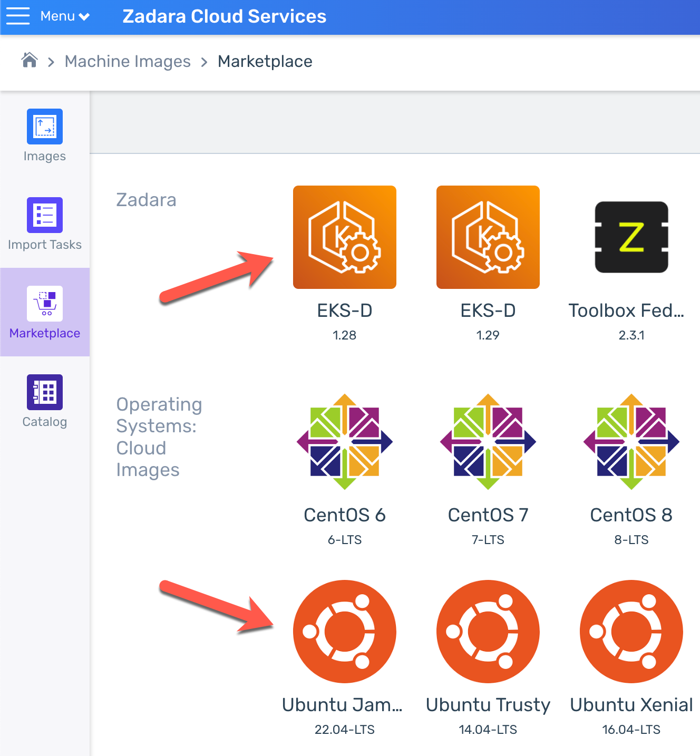Click Operating Systems: Cloud Images heading
700x756 pixels.
159,437
